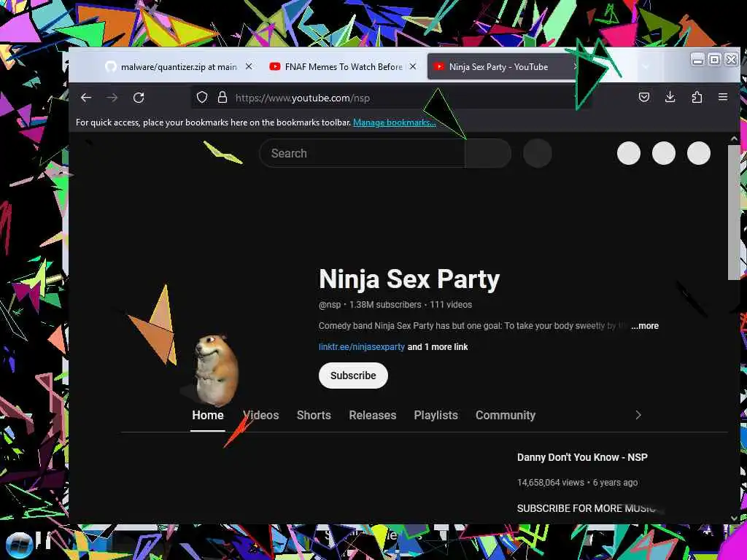
Task: Open the Manage bookmarks link
Action: pyautogui.click(x=394, y=122)
